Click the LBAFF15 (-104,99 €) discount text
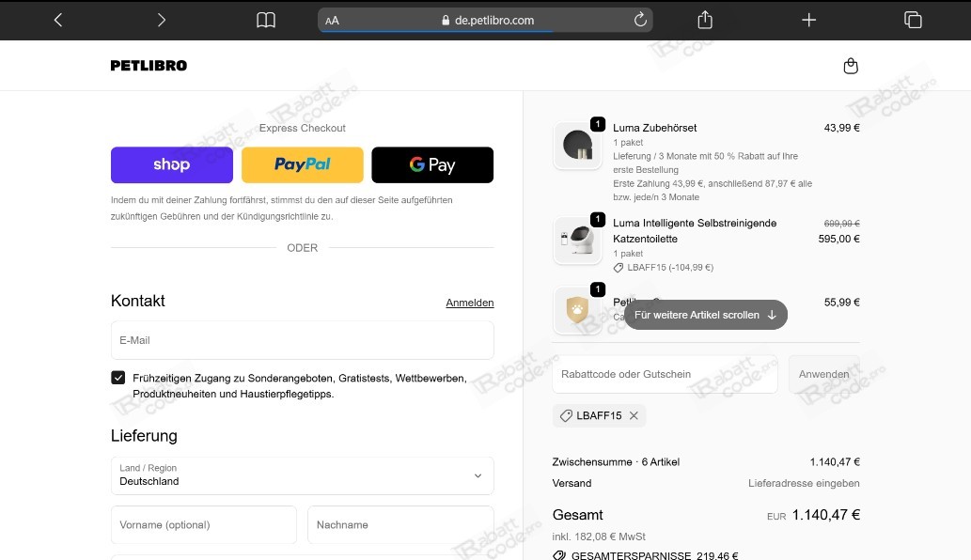Viewport: 971px width, 560px height. (670, 267)
